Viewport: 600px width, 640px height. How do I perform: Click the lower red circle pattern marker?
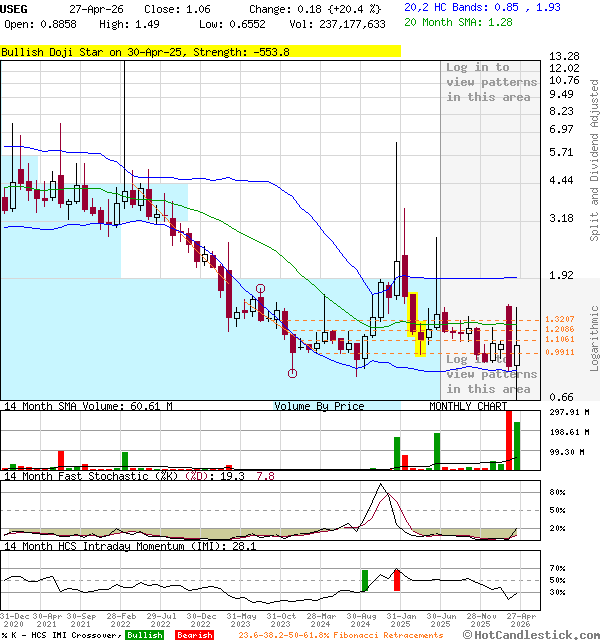click(293, 373)
